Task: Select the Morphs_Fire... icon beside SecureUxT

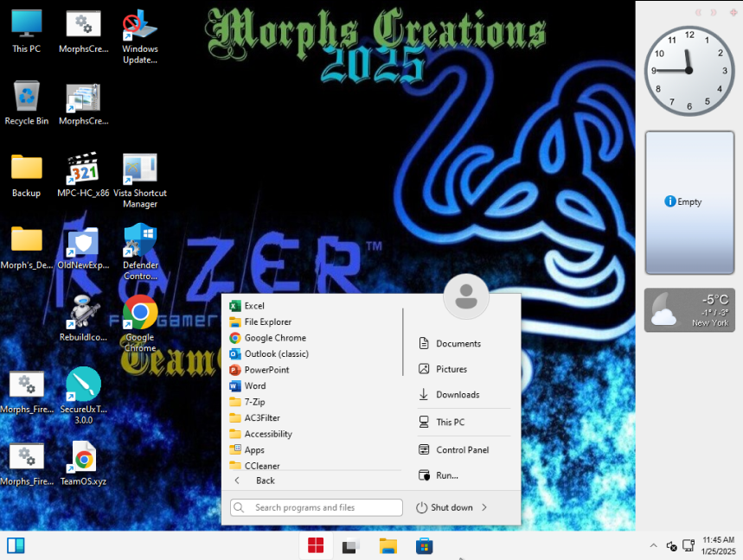Action: [x=27, y=391]
